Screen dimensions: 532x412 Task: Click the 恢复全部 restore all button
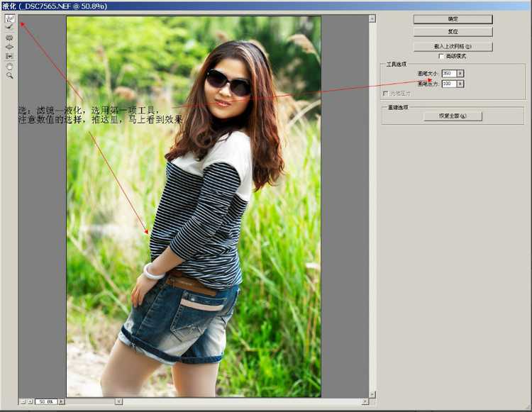453,116
